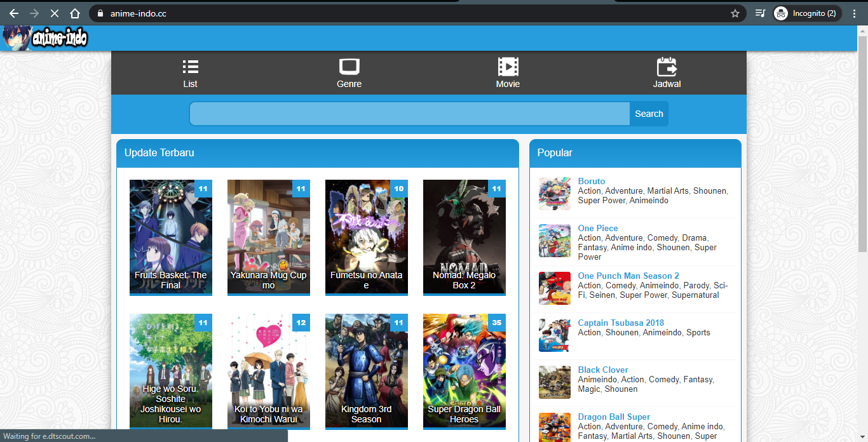Screen dimensions: 868x442
Task: Click the Captain Tsubasa cover image
Action: point(555,335)
